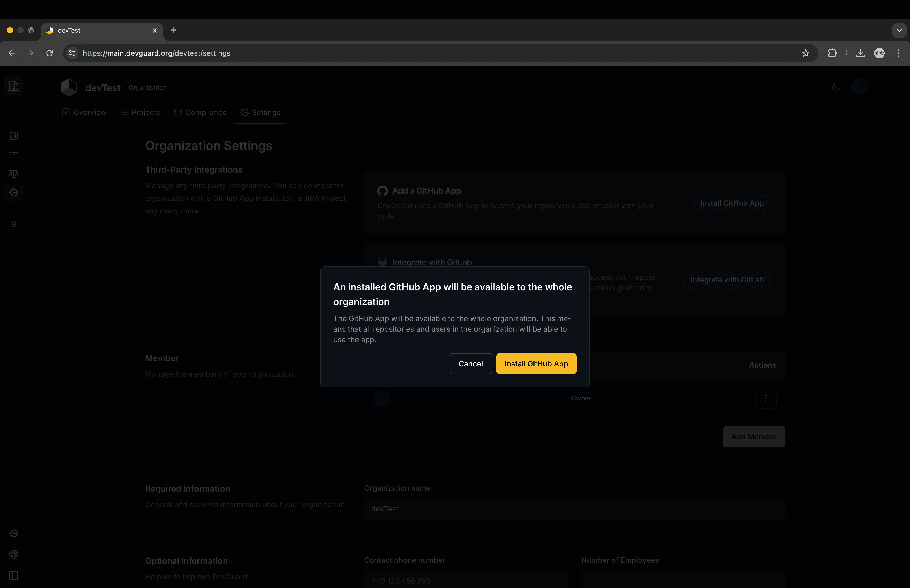Toggle the bookmark star in the address bar
910x588 pixels.
(x=806, y=53)
